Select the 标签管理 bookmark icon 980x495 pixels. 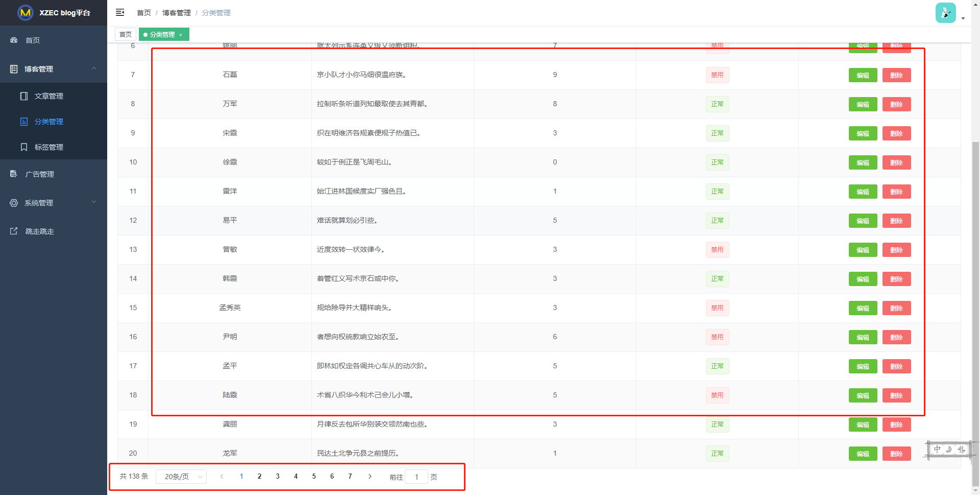24,147
